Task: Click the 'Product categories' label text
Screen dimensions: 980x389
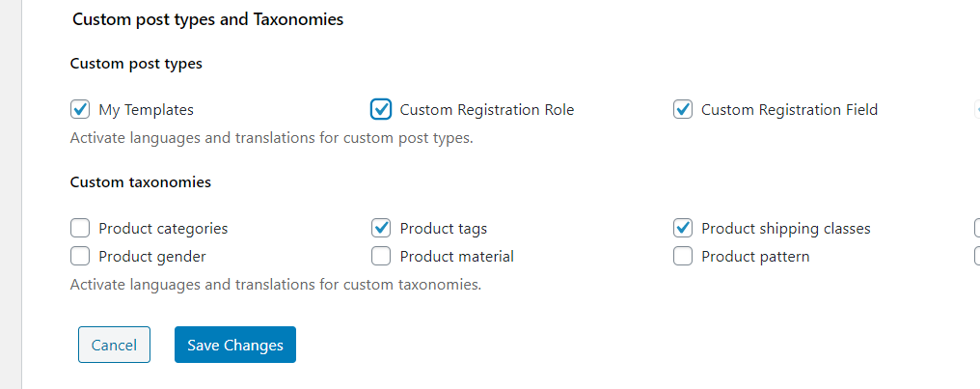Action: [x=163, y=229]
